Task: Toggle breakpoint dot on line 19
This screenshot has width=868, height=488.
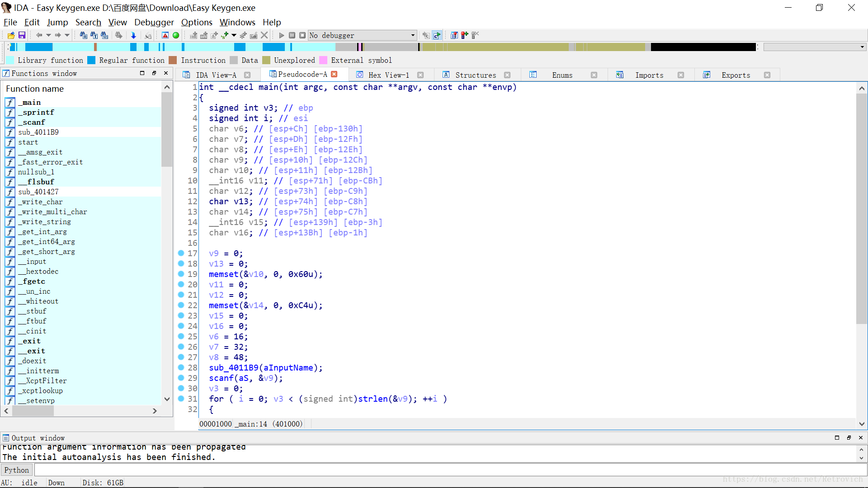Action: [x=181, y=274]
